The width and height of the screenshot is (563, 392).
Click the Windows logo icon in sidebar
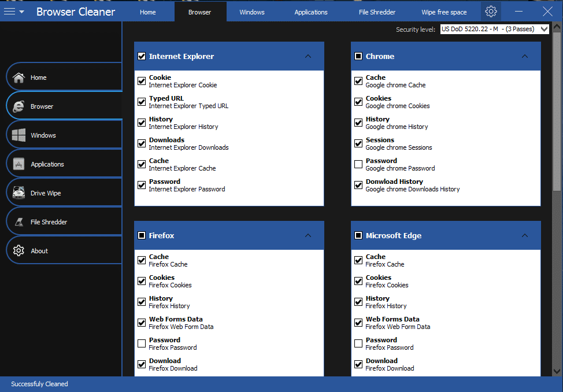[x=19, y=135]
